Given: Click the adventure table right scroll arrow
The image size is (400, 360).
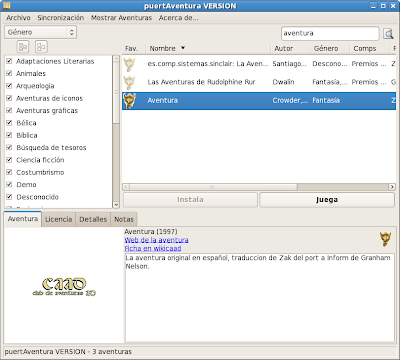Looking at the screenshot, I should [x=392, y=187].
